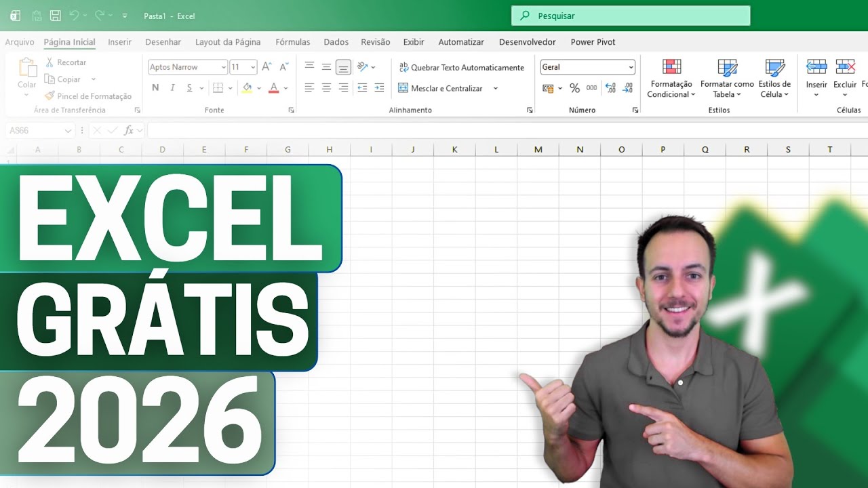Click the Save icon in the title bar
Screen dimensions: 868x488
pyautogui.click(x=56, y=15)
